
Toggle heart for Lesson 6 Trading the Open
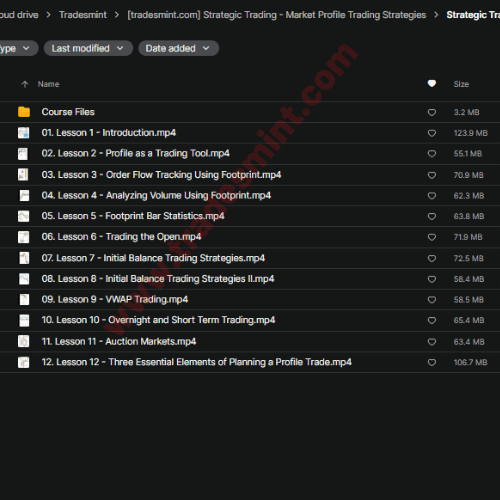click(432, 237)
